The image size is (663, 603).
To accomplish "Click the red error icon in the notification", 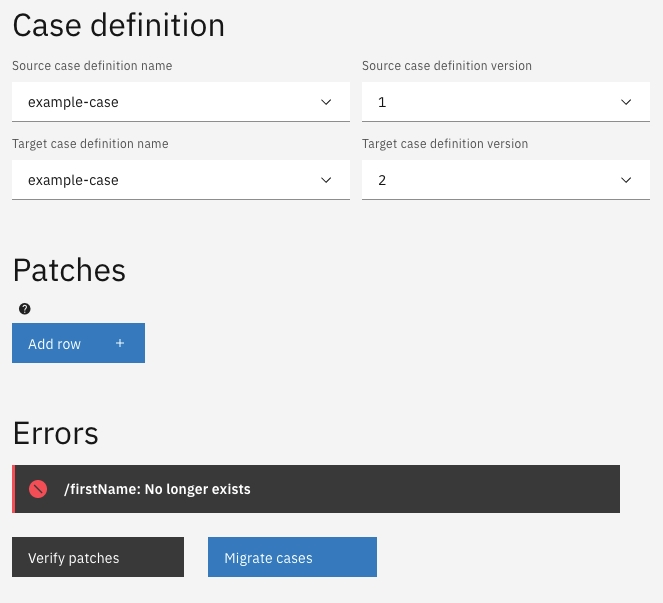I will (x=38, y=489).
